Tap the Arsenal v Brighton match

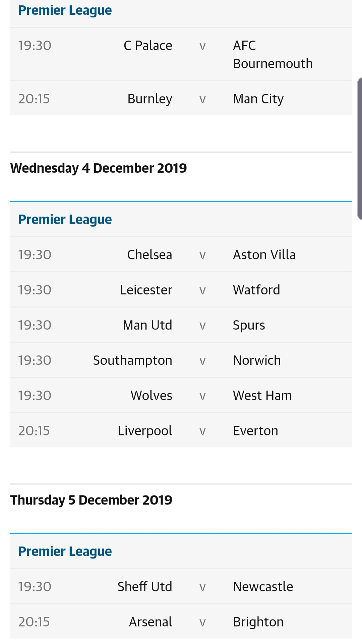181,622
